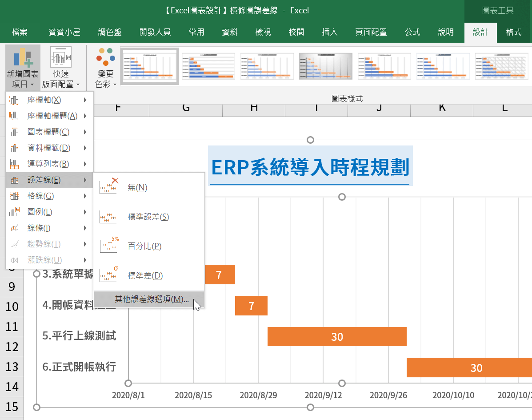Expand the 圖表標題(C) submenu arrow

point(85,132)
